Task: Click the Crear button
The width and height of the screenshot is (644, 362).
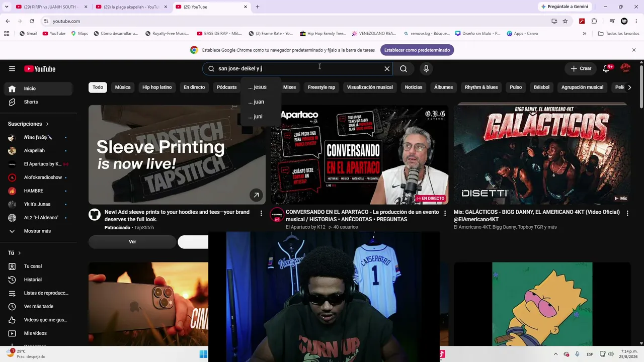Action: tap(581, 69)
